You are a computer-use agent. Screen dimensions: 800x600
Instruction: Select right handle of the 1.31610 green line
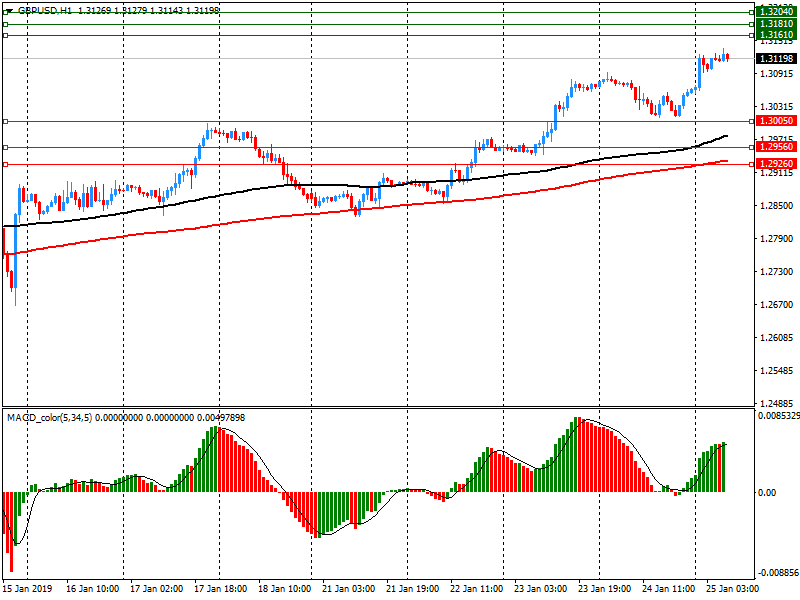[x=752, y=35]
